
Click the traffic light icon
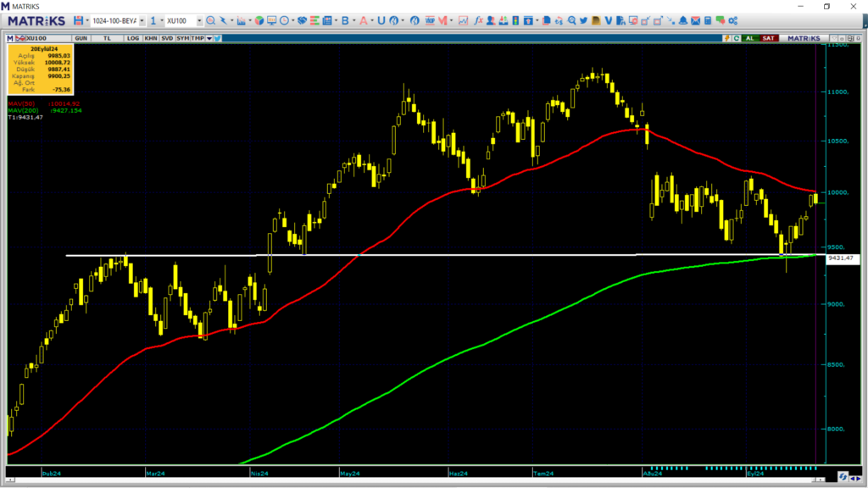(x=515, y=20)
